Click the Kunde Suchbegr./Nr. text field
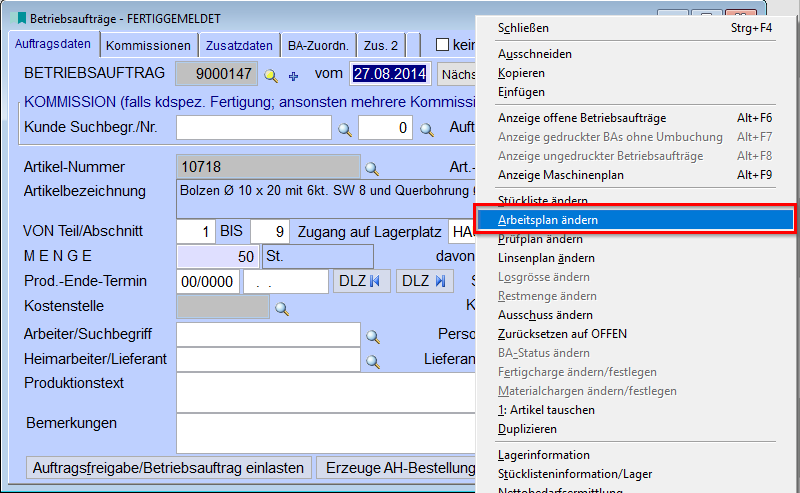 coord(254,128)
